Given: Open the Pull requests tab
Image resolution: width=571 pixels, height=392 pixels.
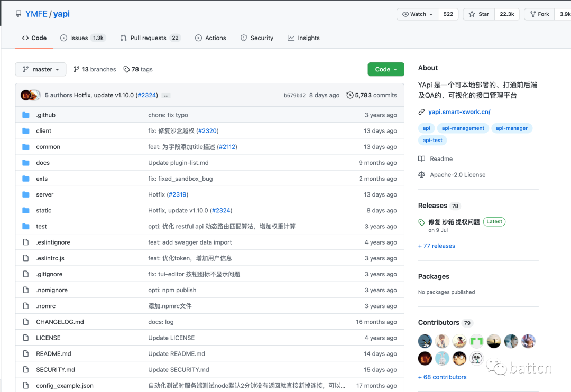Looking at the screenshot, I should coord(150,38).
